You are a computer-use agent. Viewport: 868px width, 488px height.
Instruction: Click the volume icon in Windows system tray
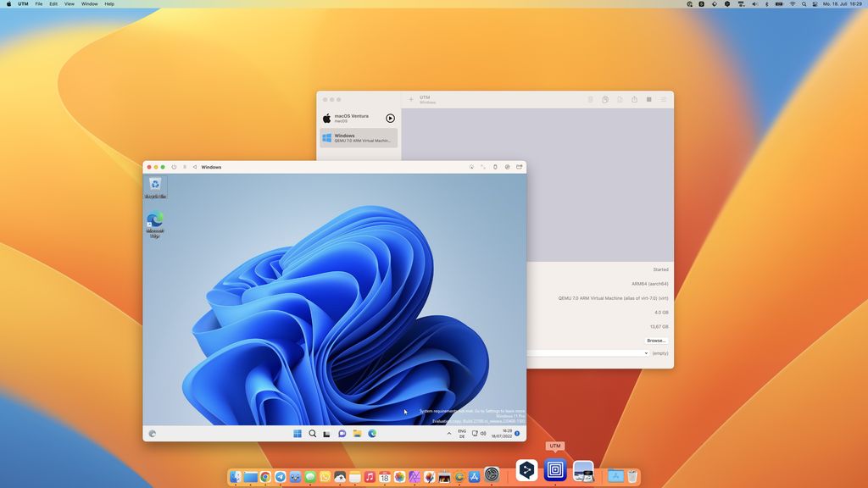(x=481, y=433)
